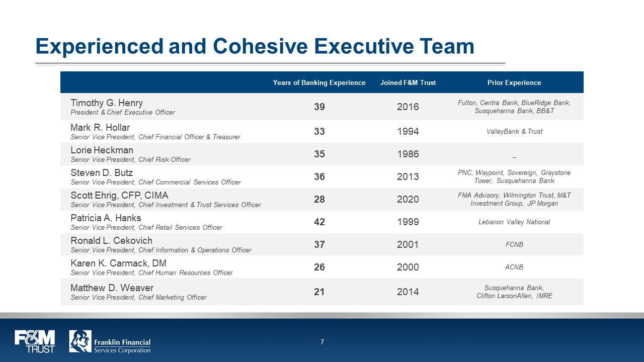This screenshot has height=362, width=644.
Task: Click the 'Joined F&M Trust' column header
Action: [x=408, y=82]
